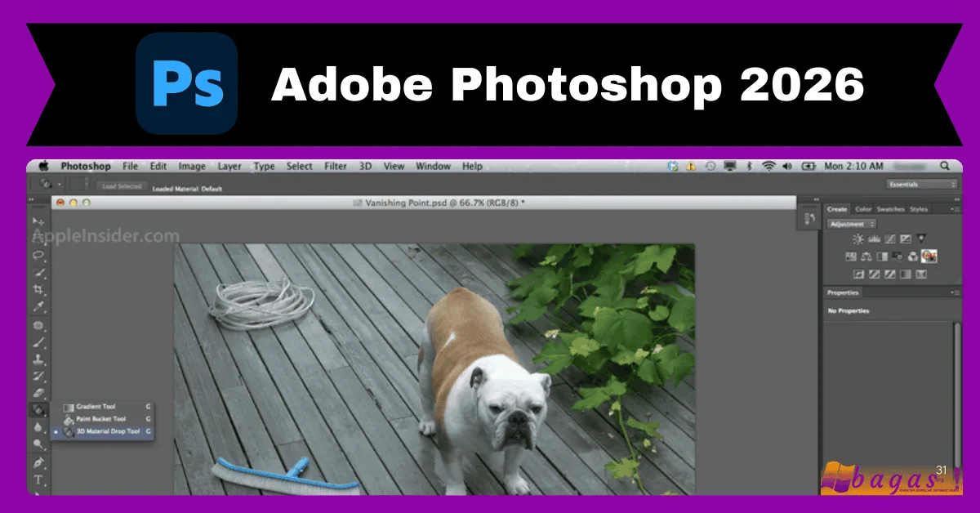Open the Brightness/Contrast adjustment icon
Screen dimensions: 980x513
(858, 239)
